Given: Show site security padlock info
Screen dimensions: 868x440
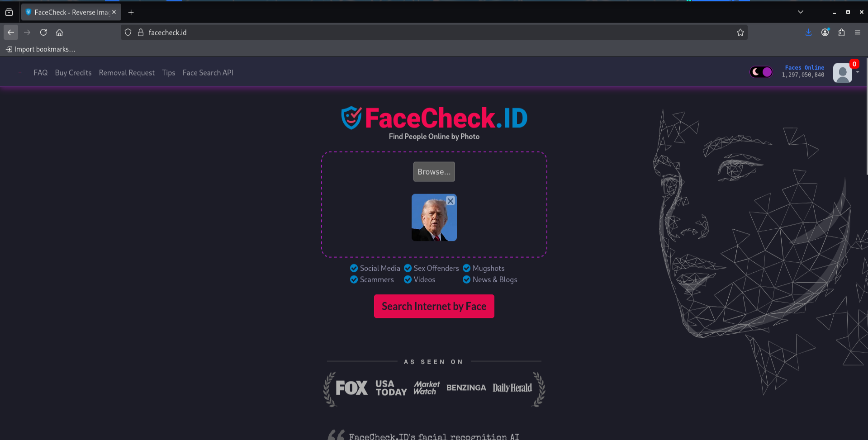Looking at the screenshot, I should [x=141, y=33].
